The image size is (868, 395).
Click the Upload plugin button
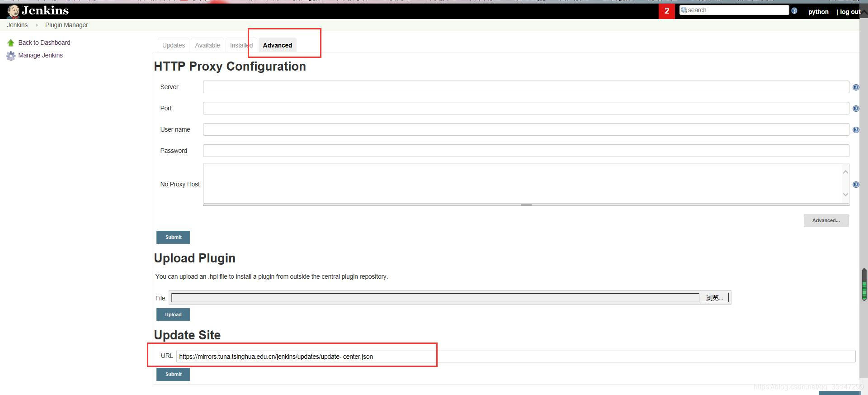tap(173, 314)
